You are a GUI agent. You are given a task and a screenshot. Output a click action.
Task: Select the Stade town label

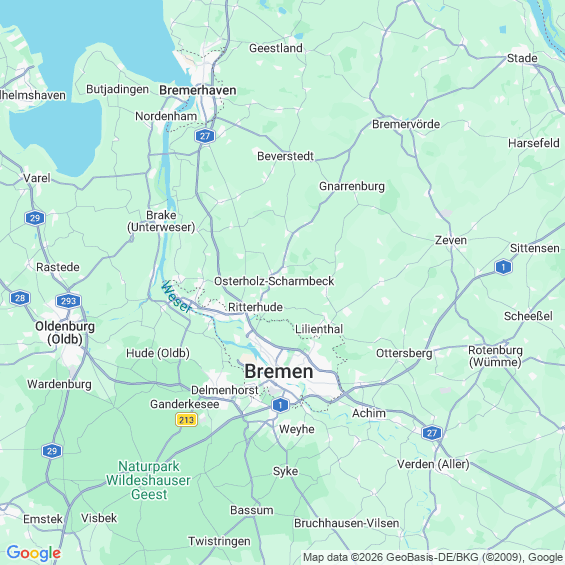coord(522,58)
